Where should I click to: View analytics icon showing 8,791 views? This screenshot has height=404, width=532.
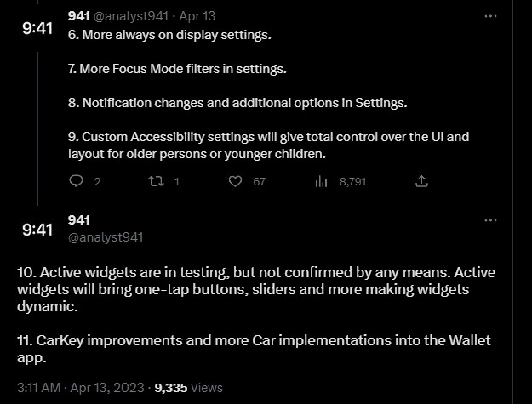tap(321, 182)
